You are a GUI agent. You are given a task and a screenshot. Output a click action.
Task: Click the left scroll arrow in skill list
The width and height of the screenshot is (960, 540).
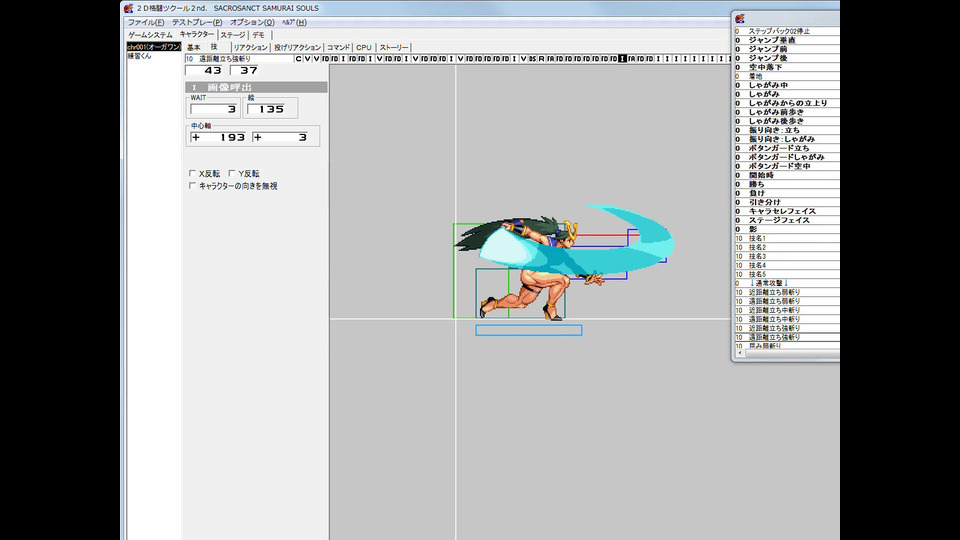click(740, 353)
